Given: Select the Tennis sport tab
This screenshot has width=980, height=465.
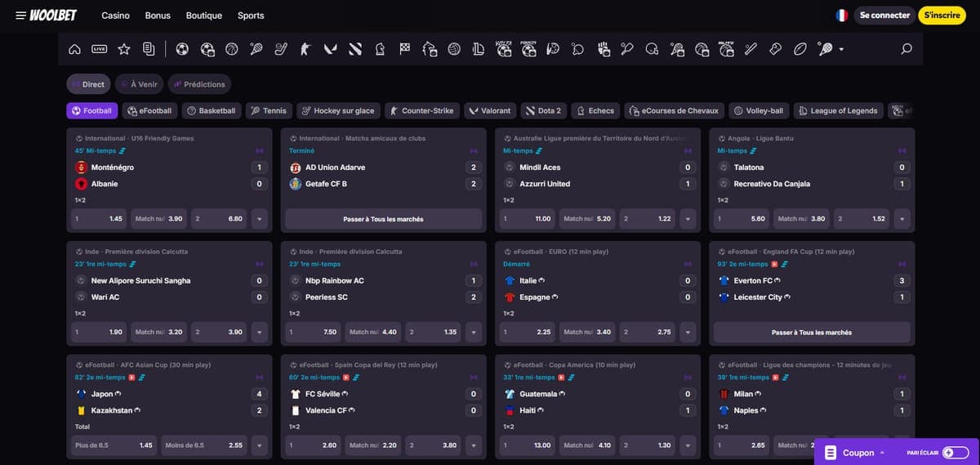Looking at the screenshot, I should click(x=269, y=110).
